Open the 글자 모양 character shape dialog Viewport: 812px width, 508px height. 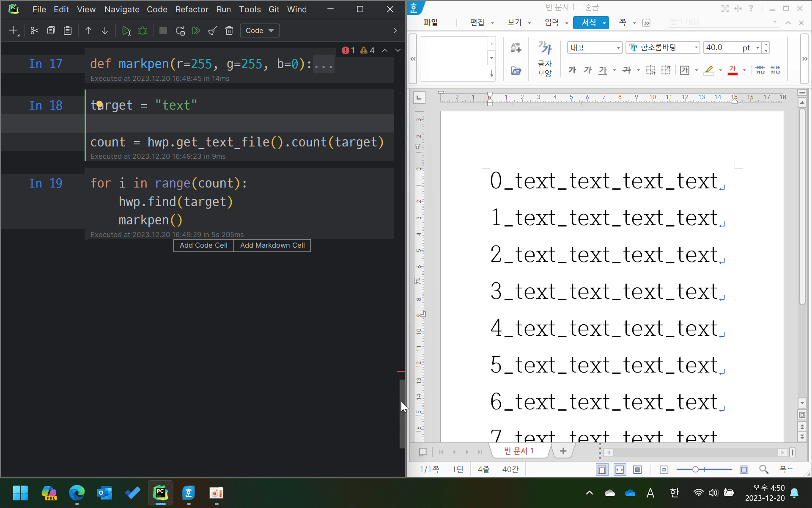[x=545, y=58]
